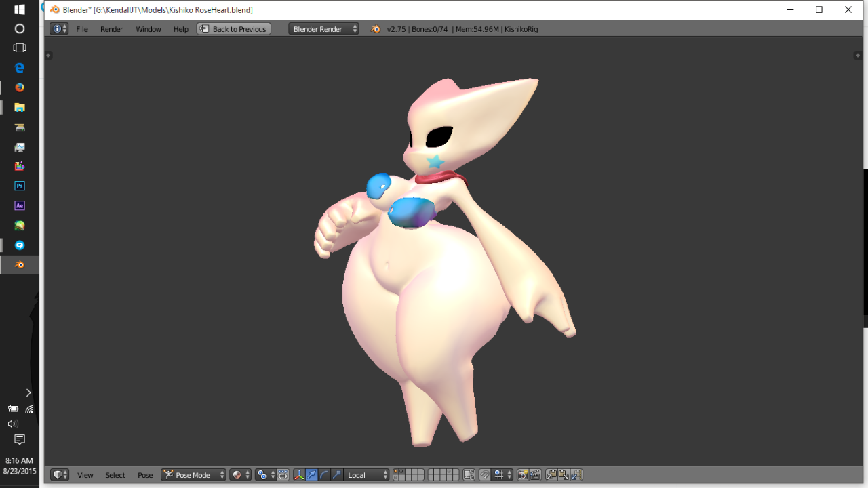Open the Info editor type selector
Screen dimensions: 868x488
59,28
